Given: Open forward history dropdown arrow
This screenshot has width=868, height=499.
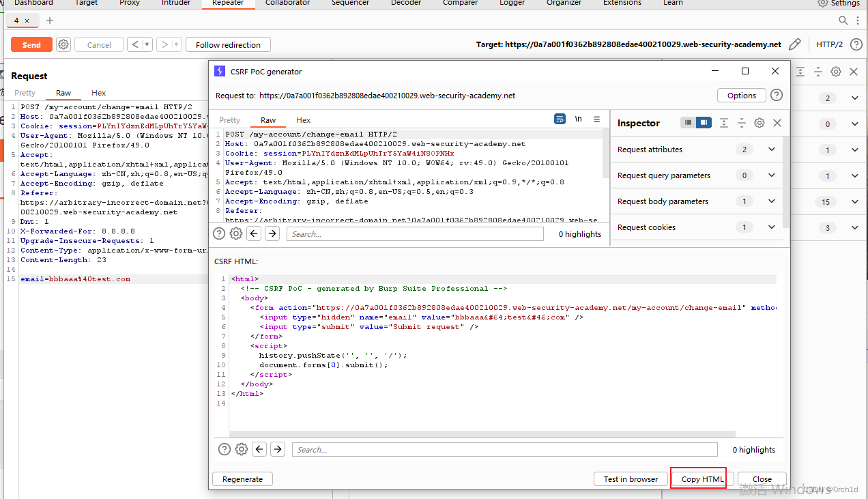Looking at the screenshot, I should click(x=177, y=44).
